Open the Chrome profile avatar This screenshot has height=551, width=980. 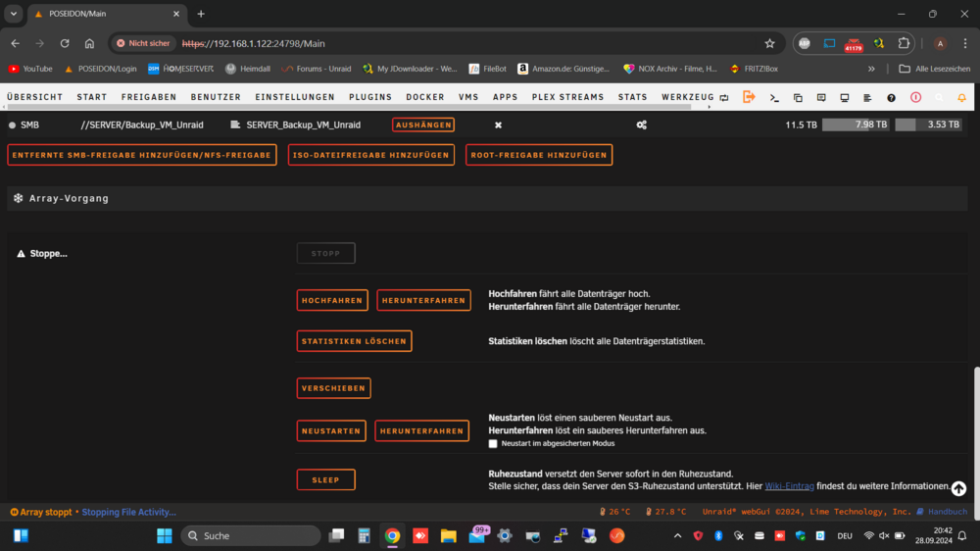pos(940,43)
